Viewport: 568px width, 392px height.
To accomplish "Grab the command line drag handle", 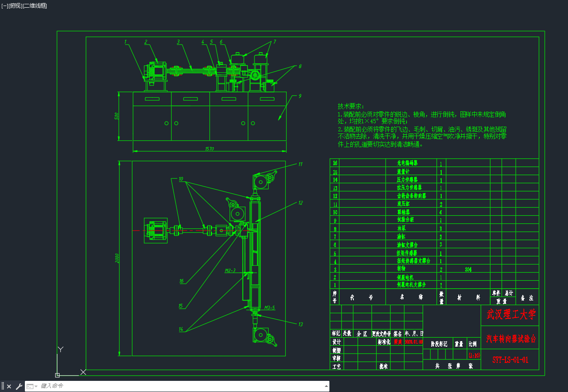I will (x=3, y=386).
